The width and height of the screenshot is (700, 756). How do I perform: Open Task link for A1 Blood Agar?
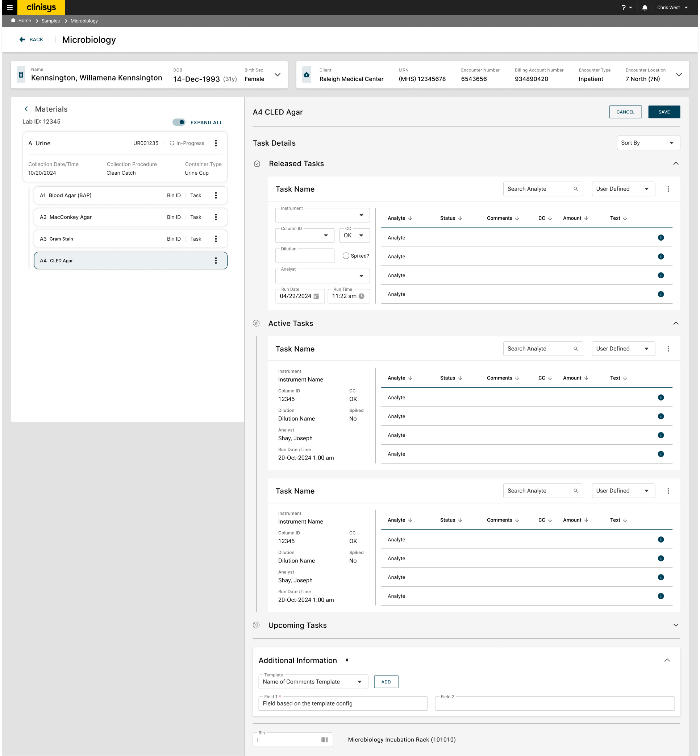(x=196, y=196)
